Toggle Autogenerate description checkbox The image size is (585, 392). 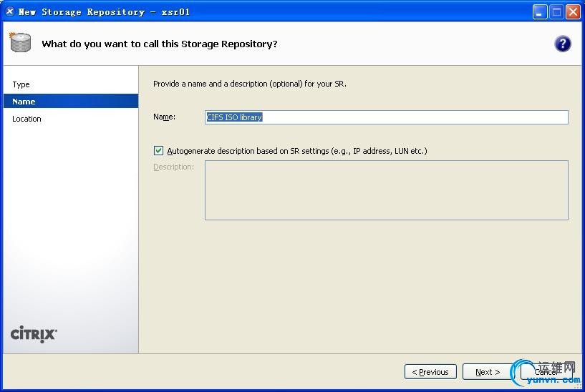[158, 150]
